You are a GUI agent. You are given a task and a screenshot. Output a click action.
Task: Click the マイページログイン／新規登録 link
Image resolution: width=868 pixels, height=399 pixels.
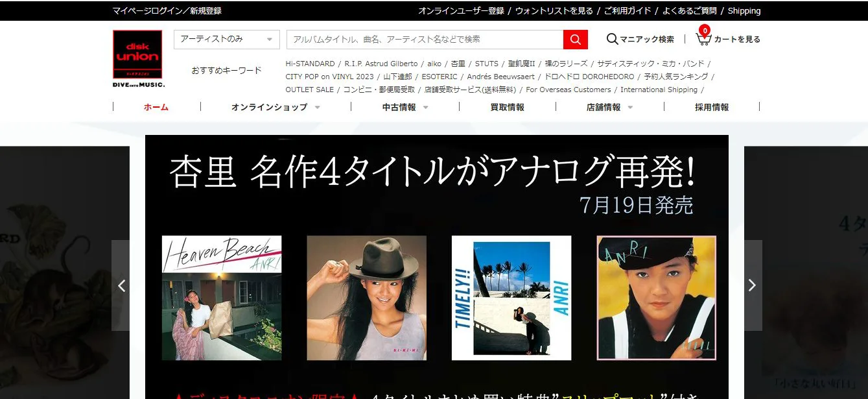[167, 11]
